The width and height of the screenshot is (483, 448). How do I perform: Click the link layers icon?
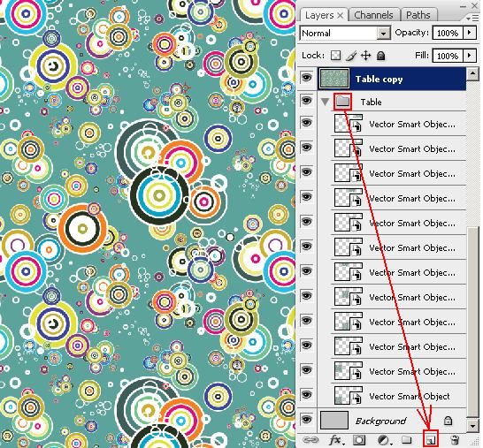tap(310, 440)
